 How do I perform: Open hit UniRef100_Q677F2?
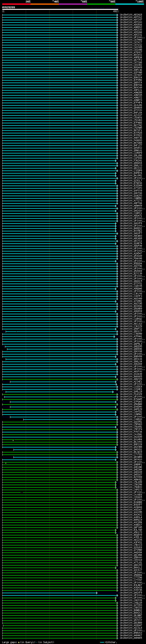click(131, 60)
